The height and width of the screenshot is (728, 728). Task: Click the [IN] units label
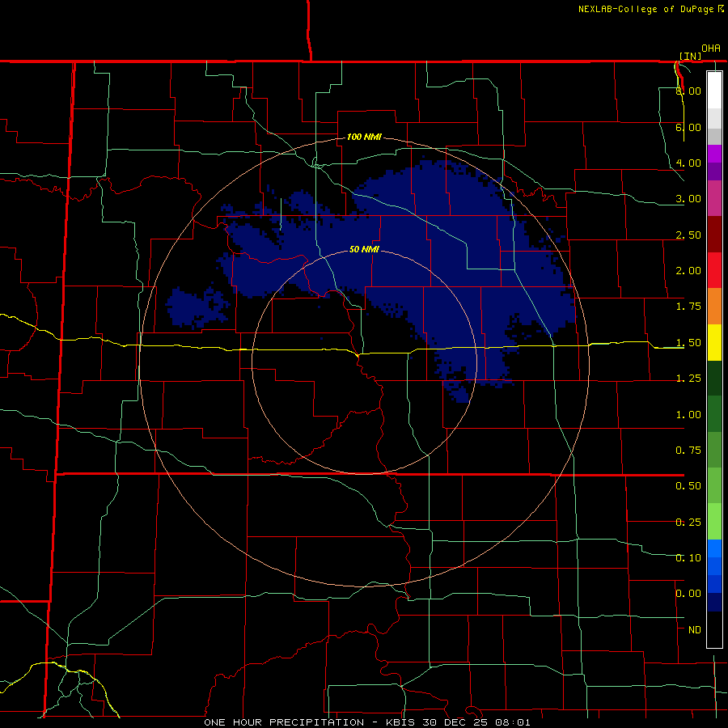pyautogui.click(x=690, y=56)
